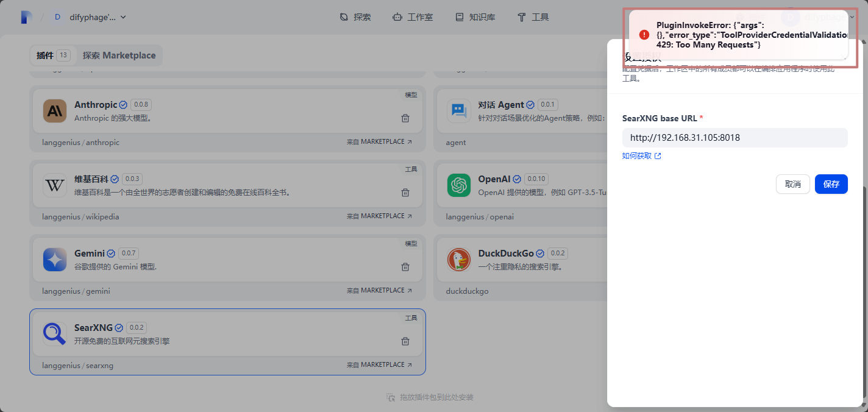The image size is (868, 412).
Task: Click the langgenius / wikipedia text
Action: pos(80,216)
